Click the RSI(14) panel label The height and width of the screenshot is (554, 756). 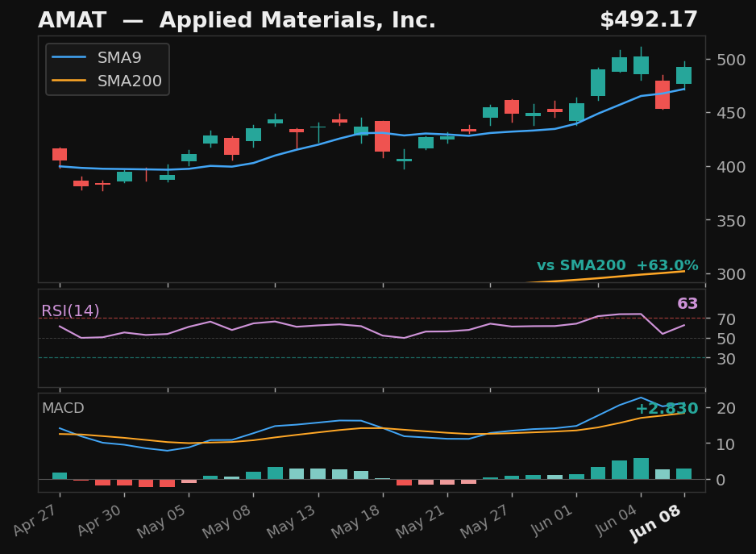point(70,310)
